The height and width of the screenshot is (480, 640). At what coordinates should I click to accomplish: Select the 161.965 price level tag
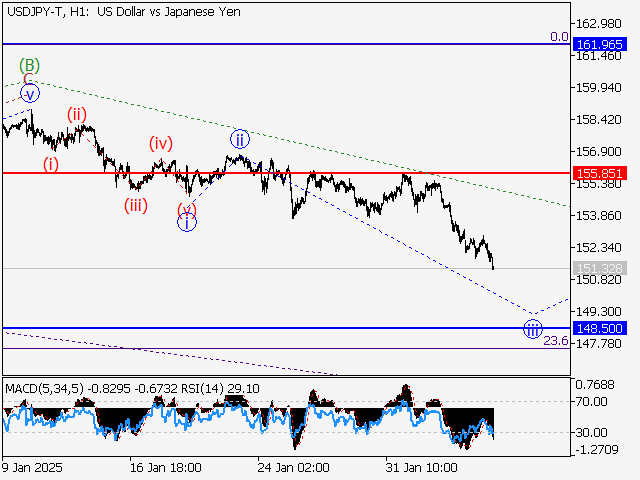click(x=600, y=44)
